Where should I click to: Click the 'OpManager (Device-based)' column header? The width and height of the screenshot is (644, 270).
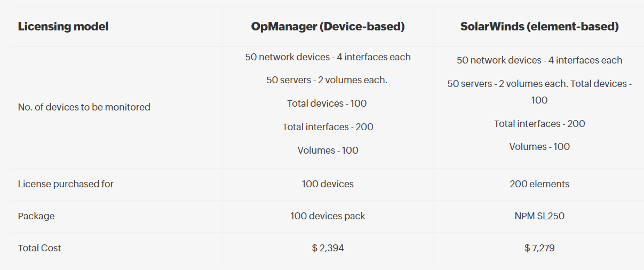(x=328, y=27)
